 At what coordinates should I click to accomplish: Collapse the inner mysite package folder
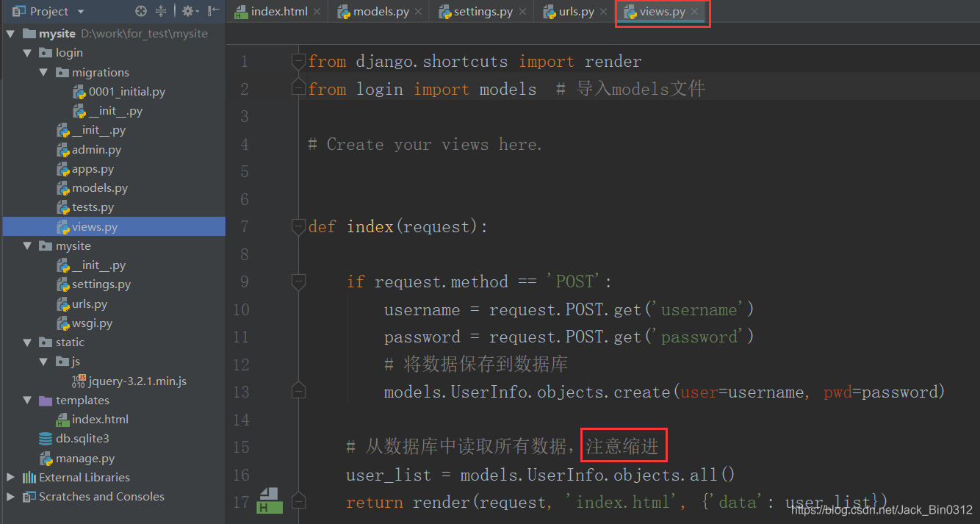click(27, 245)
